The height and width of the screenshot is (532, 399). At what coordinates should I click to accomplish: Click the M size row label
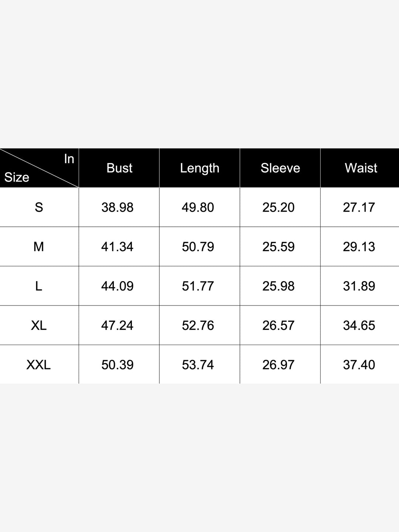coord(39,246)
